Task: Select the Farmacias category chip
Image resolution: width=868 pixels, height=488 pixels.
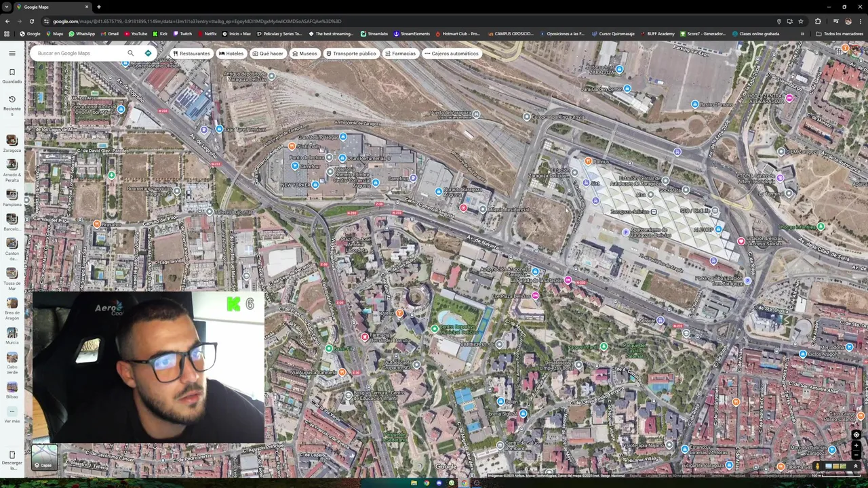Action: click(400, 54)
